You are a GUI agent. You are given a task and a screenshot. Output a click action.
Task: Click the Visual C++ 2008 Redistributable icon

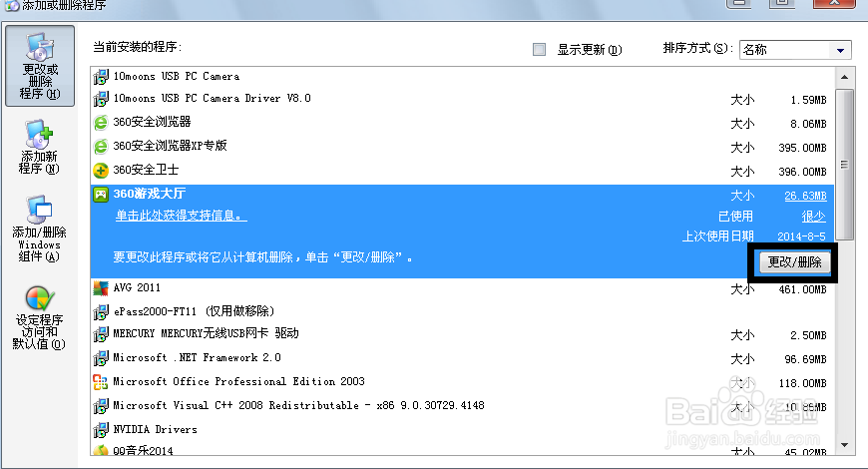point(101,406)
